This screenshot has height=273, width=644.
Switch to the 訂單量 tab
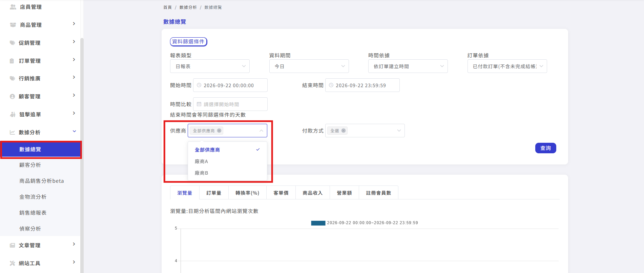coord(214,193)
